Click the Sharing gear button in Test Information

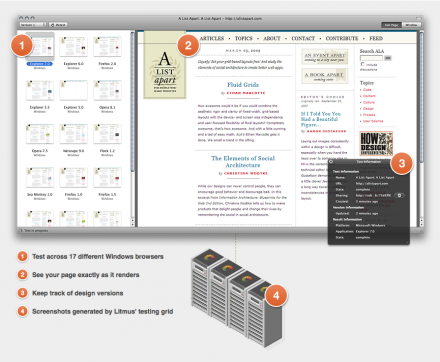pyautogui.click(x=399, y=195)
